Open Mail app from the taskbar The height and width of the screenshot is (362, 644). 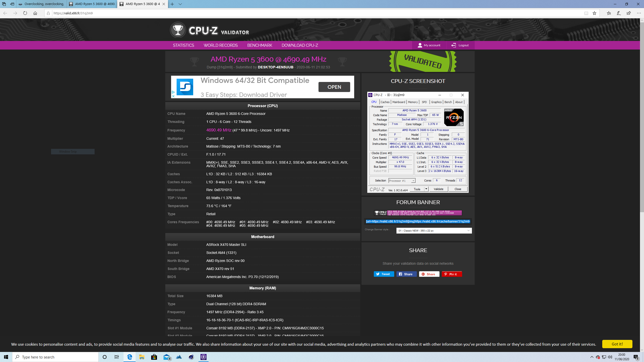click(167, 357)
